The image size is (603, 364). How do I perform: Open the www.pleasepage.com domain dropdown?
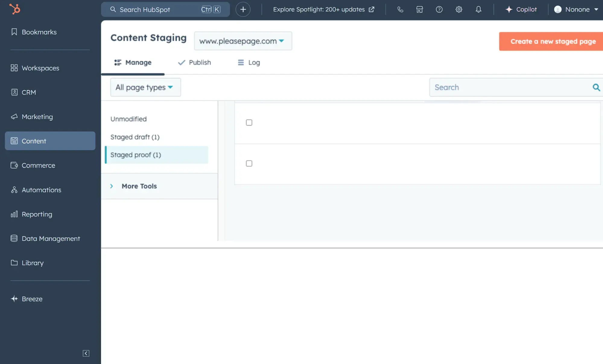coord(242,41)
